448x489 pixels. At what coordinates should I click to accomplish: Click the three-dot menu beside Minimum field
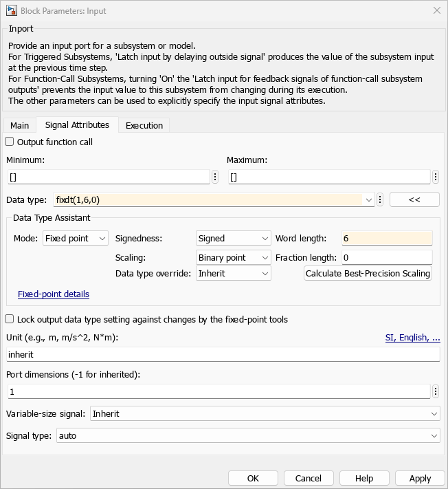[215, 177]
